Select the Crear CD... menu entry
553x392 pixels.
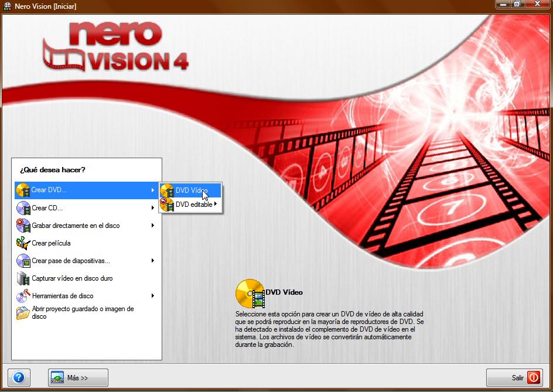point(86,208)
